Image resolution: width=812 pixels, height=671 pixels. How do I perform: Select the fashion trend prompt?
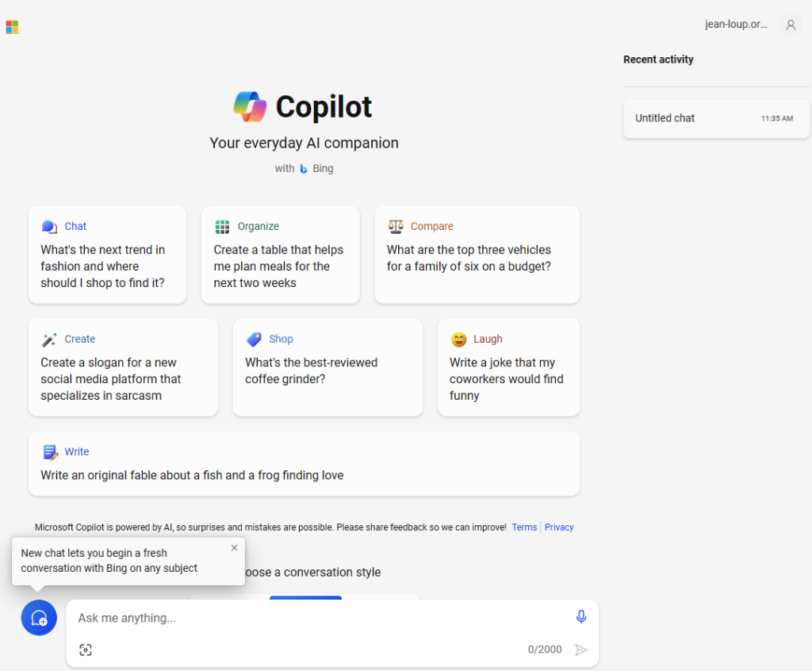pos(107,255)
